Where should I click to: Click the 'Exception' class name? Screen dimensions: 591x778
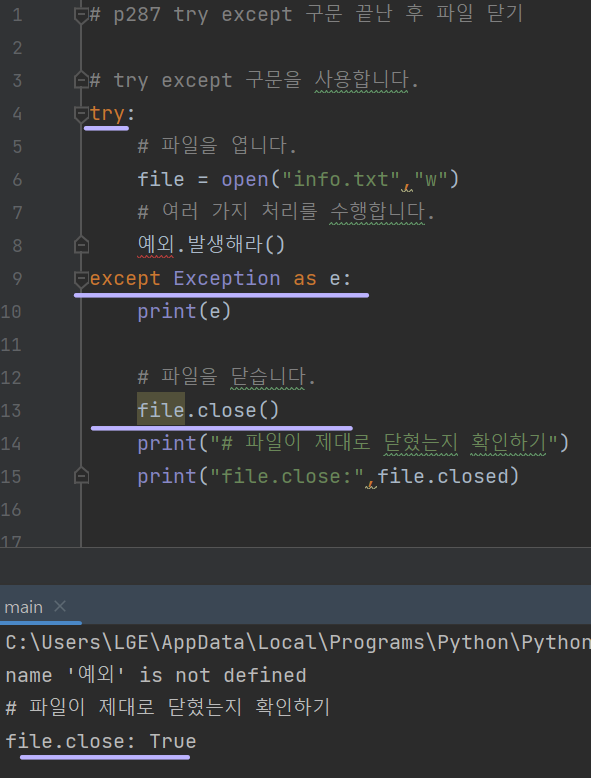coord(227,278)
